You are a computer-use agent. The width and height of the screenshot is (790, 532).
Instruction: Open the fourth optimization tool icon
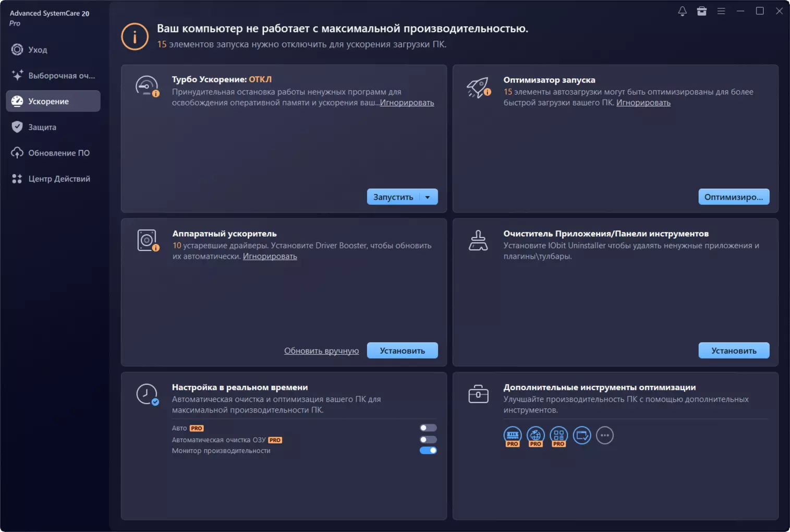pos(582,435)
